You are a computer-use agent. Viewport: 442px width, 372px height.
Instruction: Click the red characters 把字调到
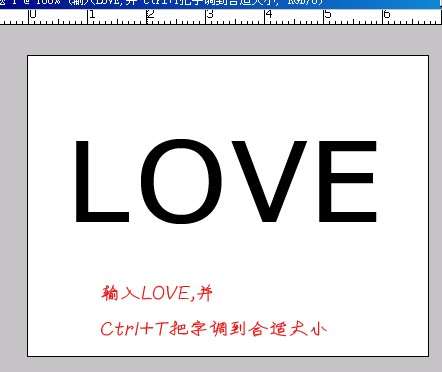pos(208,329)
